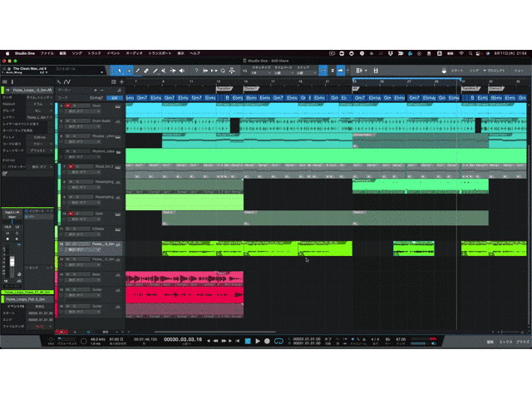Open the snap setting dropdown
This screenshot has height=399, width=532.
tap(303, 73)
